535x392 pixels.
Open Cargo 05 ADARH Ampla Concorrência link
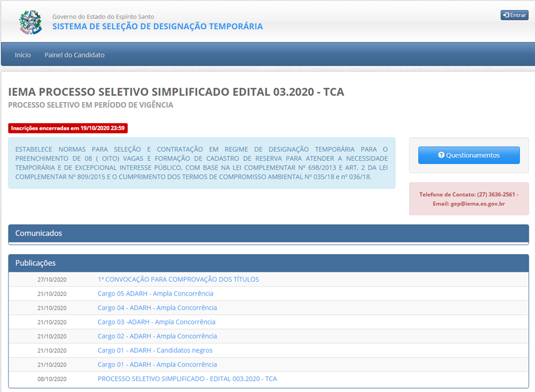point(155,293)
